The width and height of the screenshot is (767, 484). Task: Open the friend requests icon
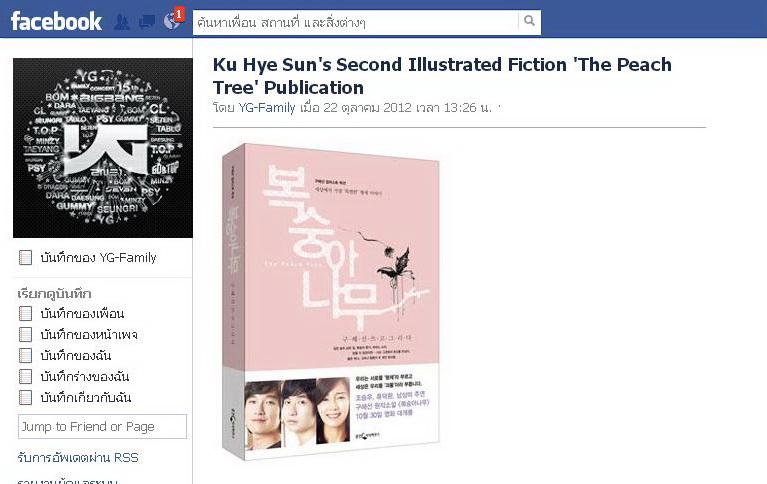coord(122,22)
